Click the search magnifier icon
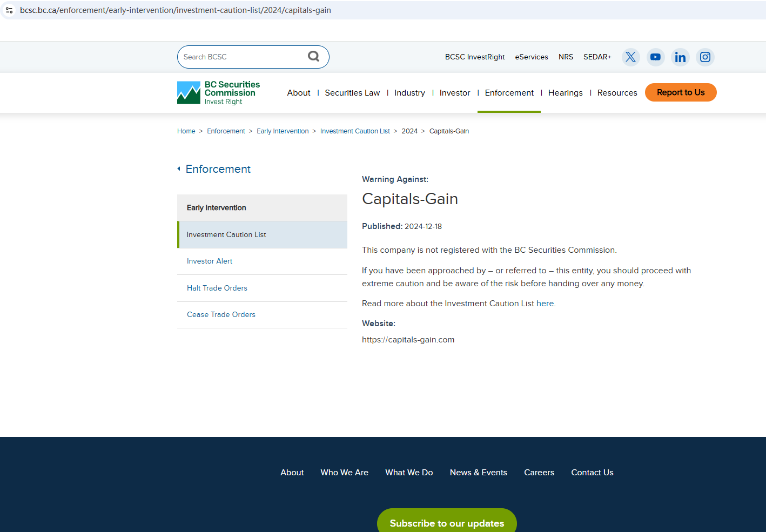 (313, 57)
